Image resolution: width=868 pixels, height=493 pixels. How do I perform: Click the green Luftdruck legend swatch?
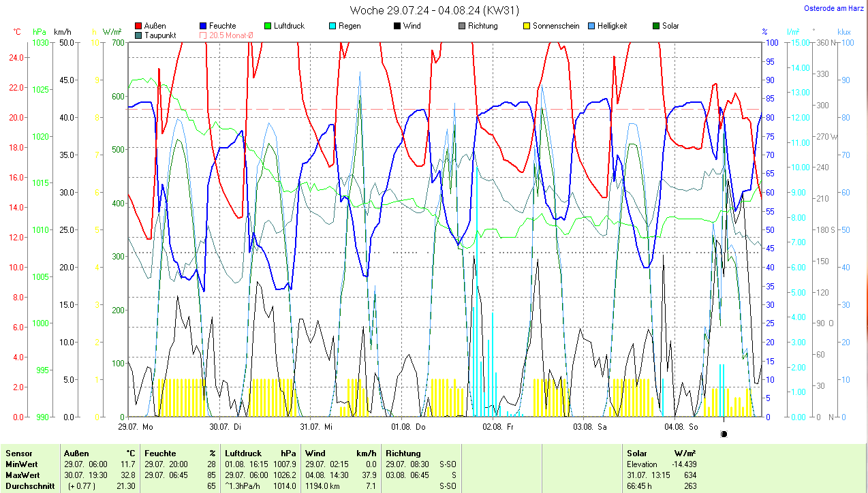click(267, 26)
